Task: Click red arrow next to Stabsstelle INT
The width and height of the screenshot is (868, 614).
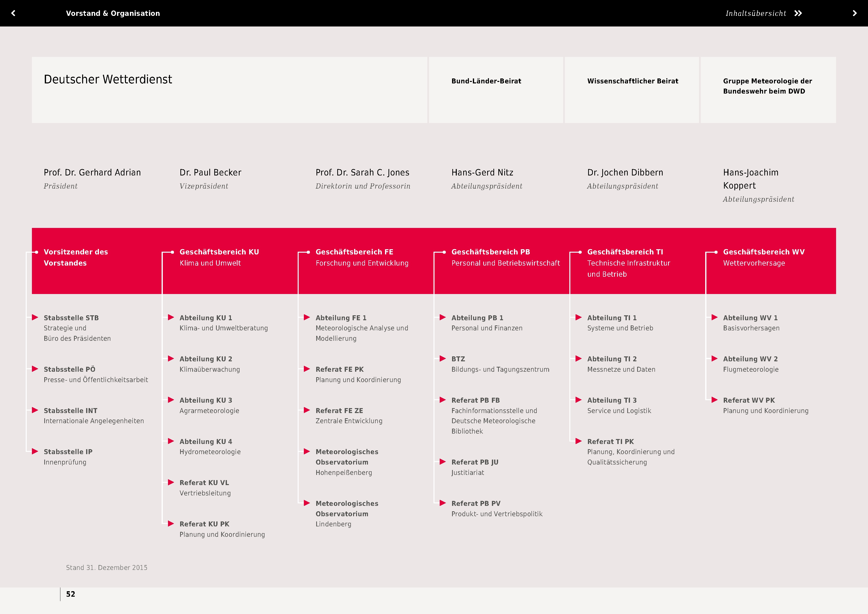Action: (35, 410)
